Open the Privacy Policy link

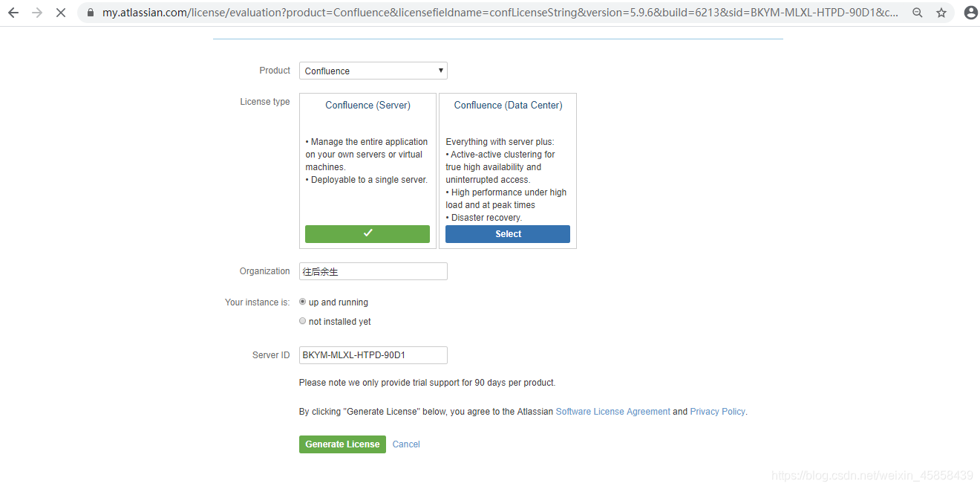(717, 412)
